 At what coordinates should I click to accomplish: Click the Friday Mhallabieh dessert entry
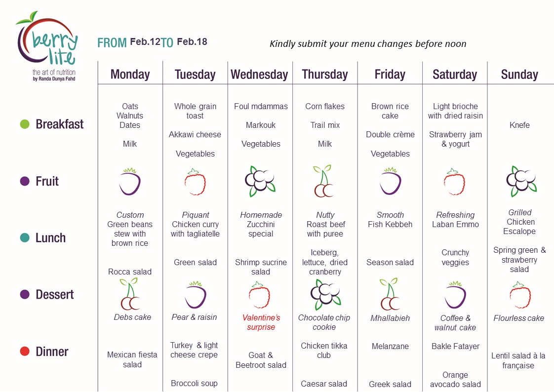(x=390, y=318)
